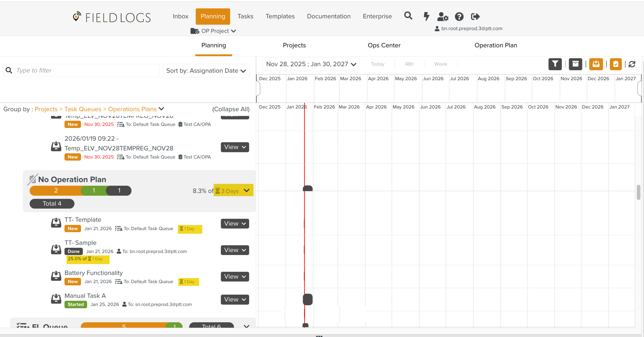This screenshot has height=337, width=644.
Task: Click the No Operation Plan status progress bar
Action: click(x=80, y=191)
